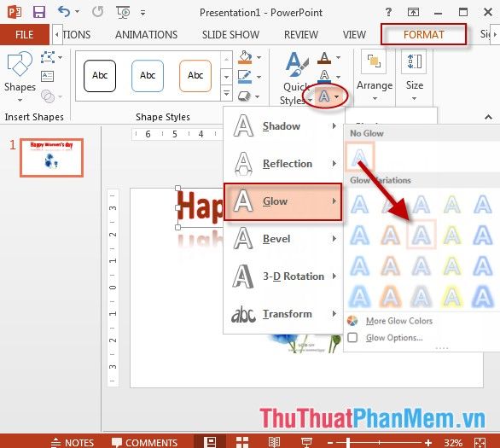500x448 pixels.
Task: Switch to the SLIDE SHOW tab
Action: click(230, 34)
